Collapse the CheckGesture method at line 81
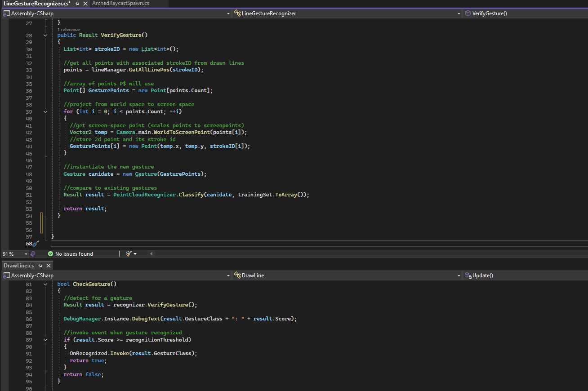Screen dimensions: 588x391 45,284
